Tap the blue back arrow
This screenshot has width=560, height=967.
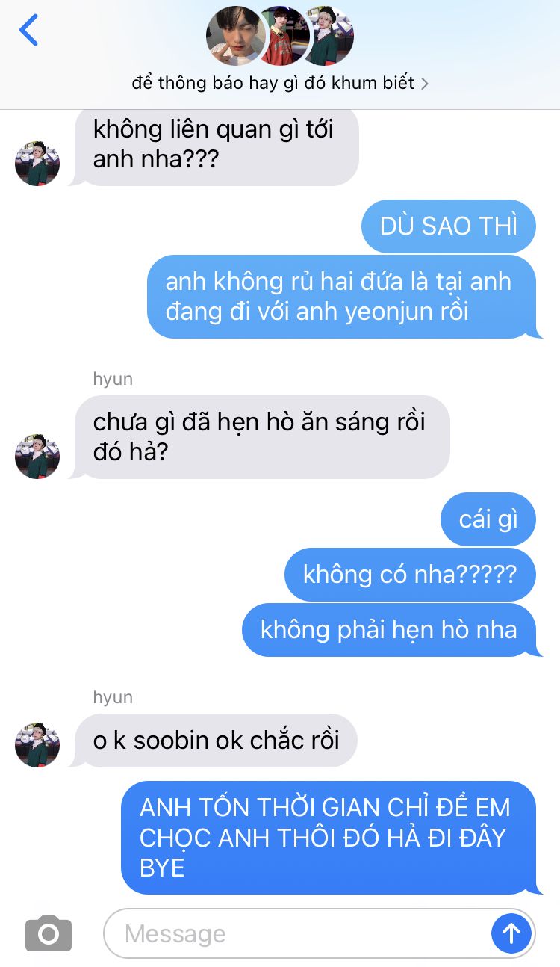pyautogui.click(x=28, y=31)
